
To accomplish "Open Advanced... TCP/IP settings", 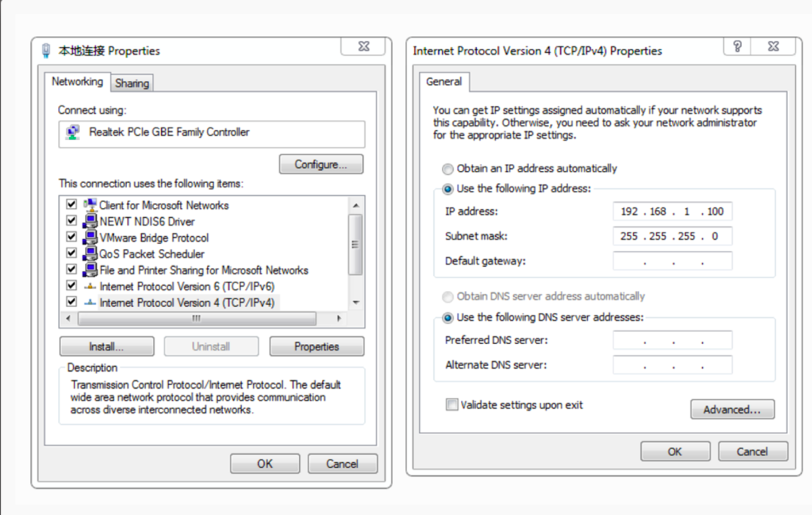I will tap(733, 409).
